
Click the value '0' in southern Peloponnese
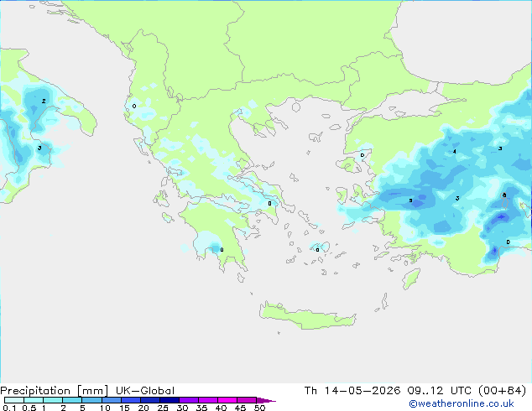pos(222,250)
